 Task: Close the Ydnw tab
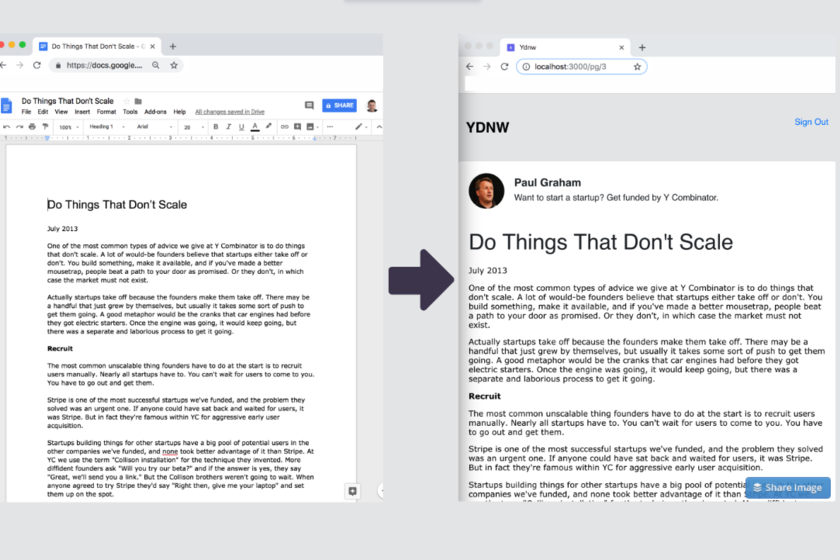click(x=621, y=47)
